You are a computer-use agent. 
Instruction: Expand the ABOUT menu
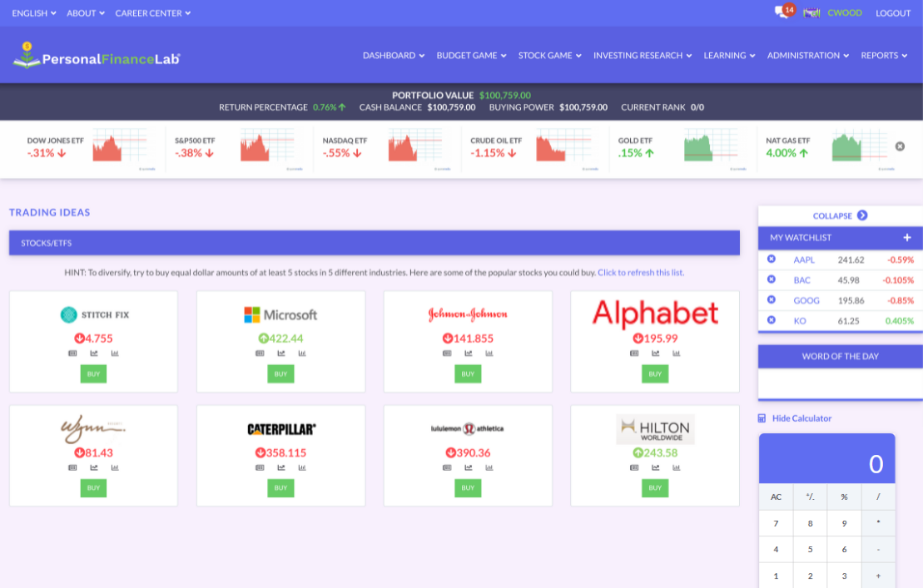[86, 13]
